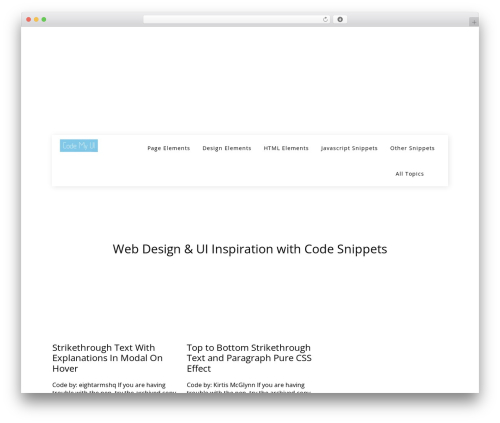Click 'Web Design & UI Inspiration' heading

250,249
